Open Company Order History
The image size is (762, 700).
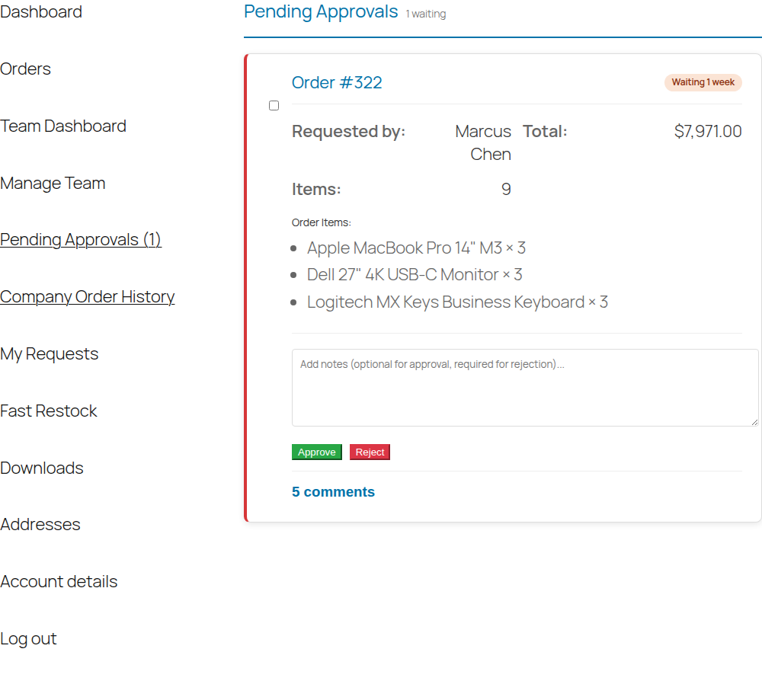point(88,297)
